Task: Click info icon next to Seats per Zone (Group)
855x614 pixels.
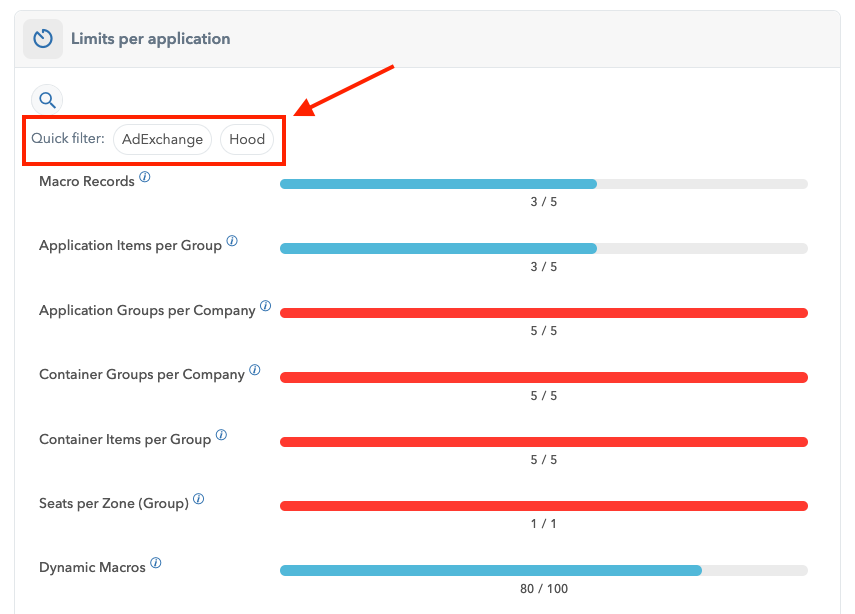Action: tap(199, 499)
